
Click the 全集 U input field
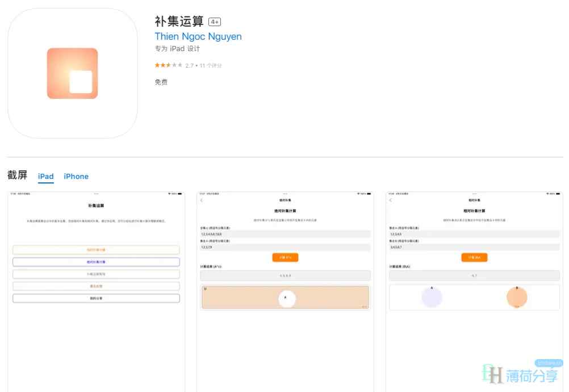pos(285,233)
